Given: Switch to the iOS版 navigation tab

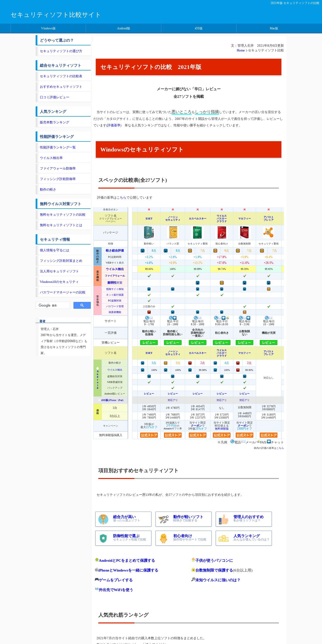Looking at the screenshot, I should click(x=199, y=28).
